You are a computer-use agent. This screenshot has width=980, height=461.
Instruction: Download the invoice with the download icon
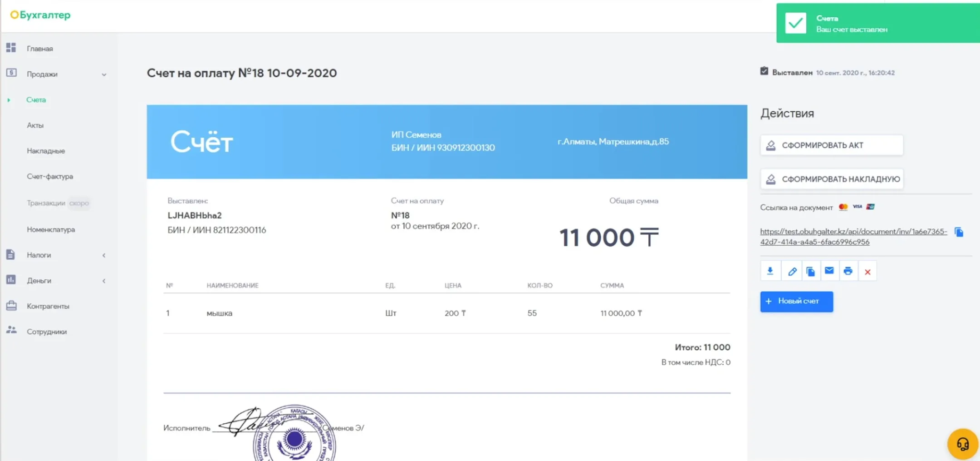[770, 271]
